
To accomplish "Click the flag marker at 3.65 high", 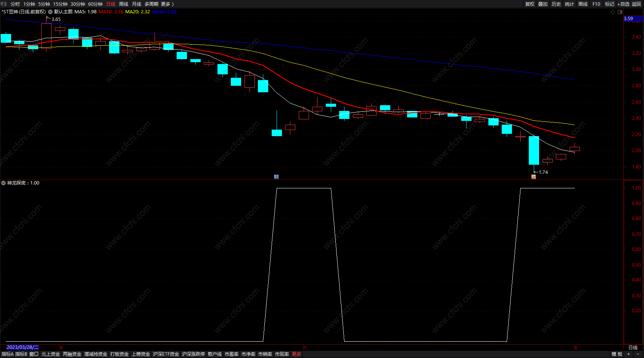I will pos(48,18).
